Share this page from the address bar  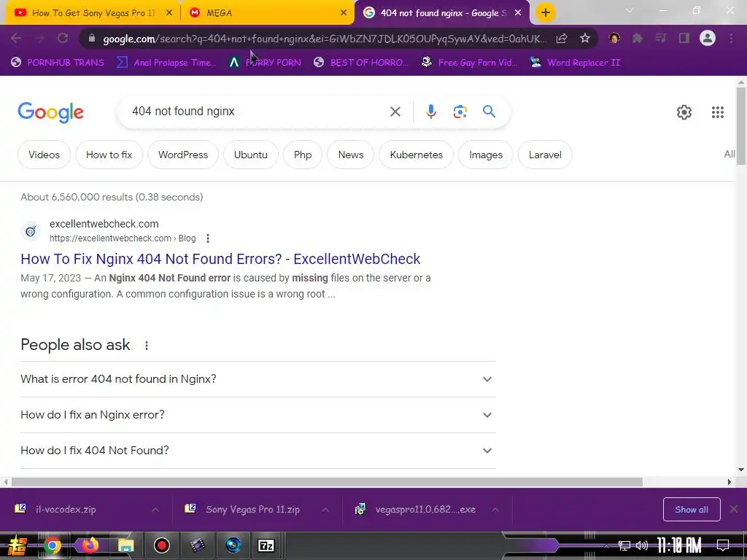(562, 38)
